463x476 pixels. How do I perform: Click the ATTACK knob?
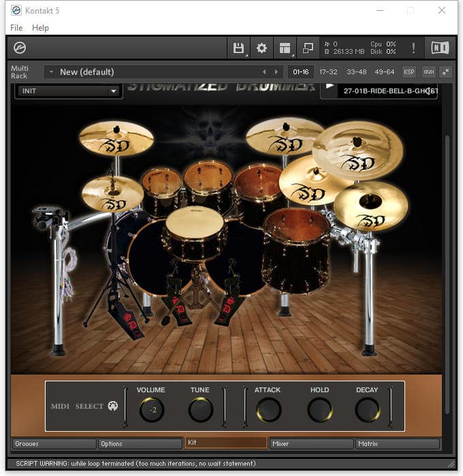(269, 410)
